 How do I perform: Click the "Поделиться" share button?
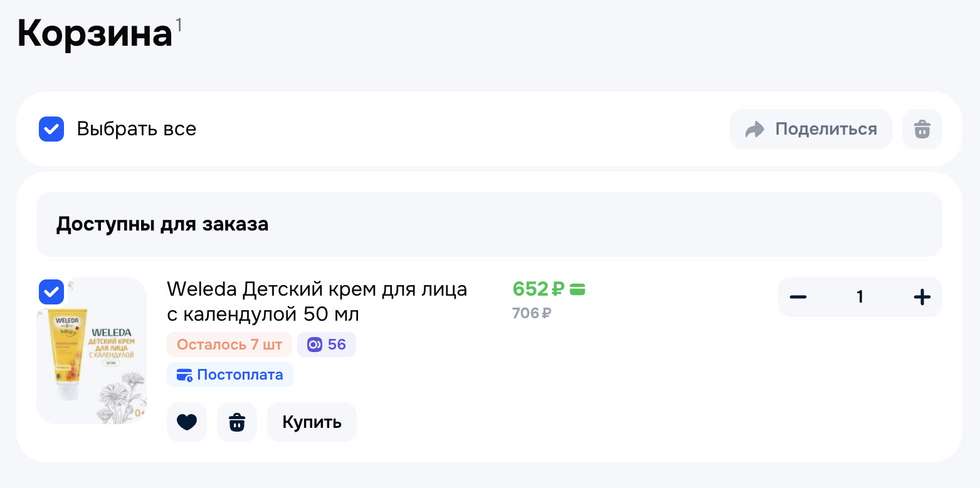(810, 129)
